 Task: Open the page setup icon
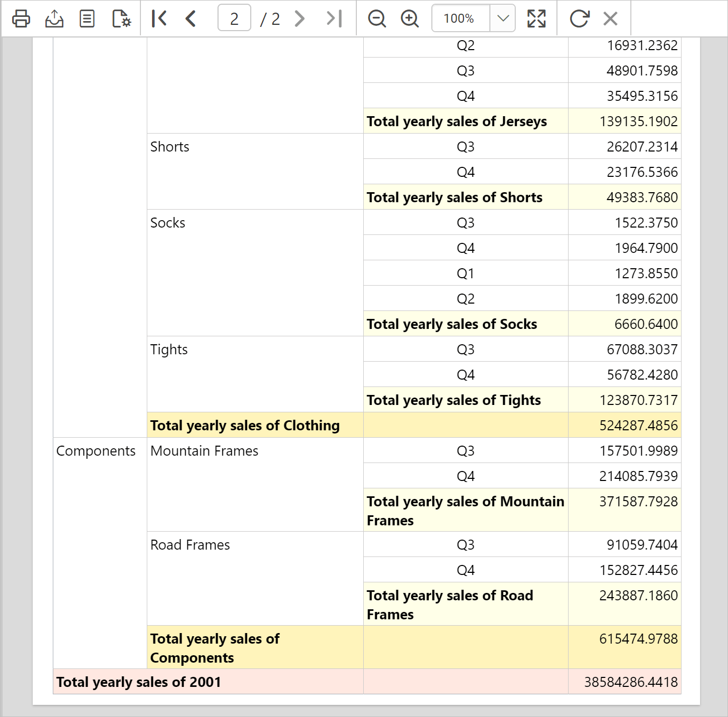pos(121,18)
